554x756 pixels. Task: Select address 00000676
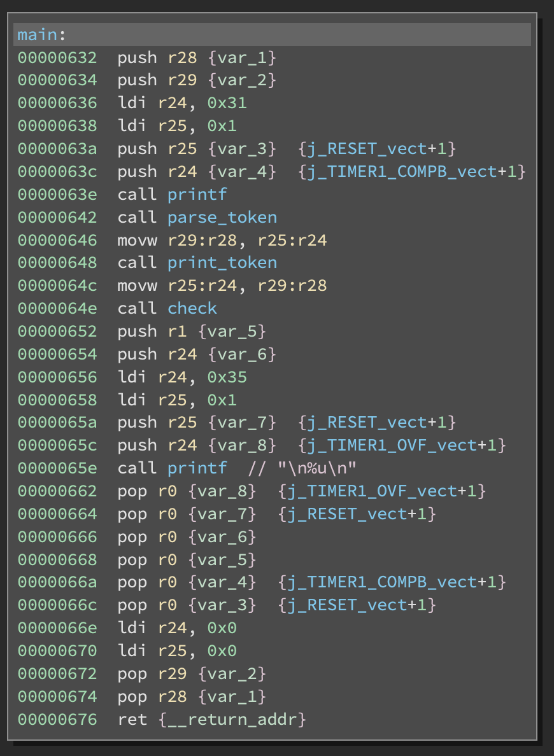click(x=57, y=720)
